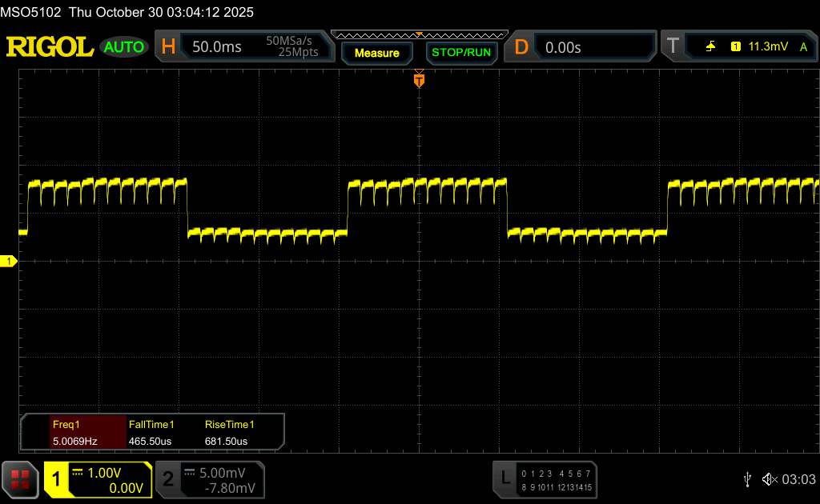Toggle the STOP/RUN acquisition button
This screenshot has width=820, height=504.
click(x=460, y=53)
